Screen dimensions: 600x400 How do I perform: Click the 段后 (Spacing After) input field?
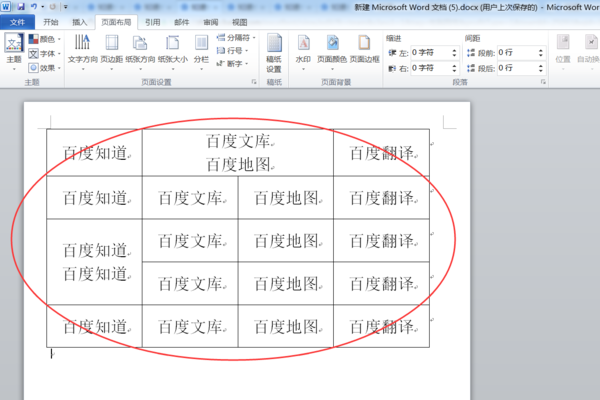pyautogui.click(x=516, y=69)
